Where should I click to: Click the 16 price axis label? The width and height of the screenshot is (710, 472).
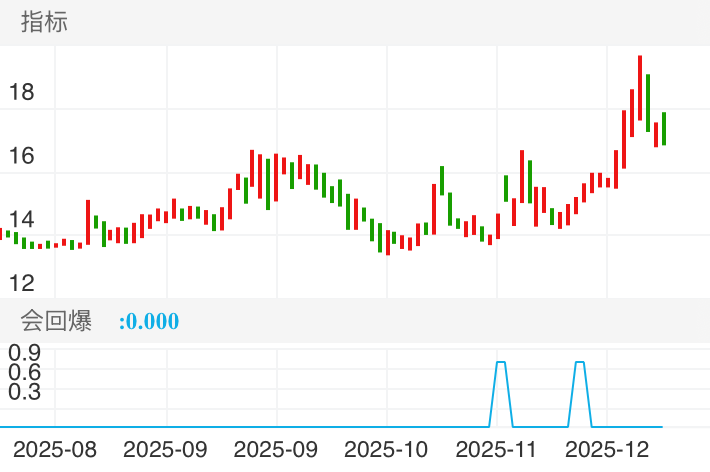click(x=21, y=157)
